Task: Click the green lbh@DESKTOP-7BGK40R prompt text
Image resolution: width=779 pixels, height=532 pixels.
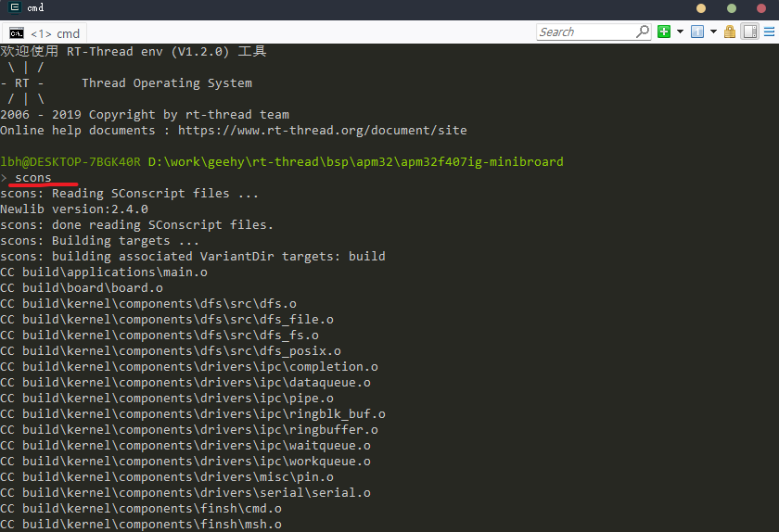Action: [x=70, y=162]
